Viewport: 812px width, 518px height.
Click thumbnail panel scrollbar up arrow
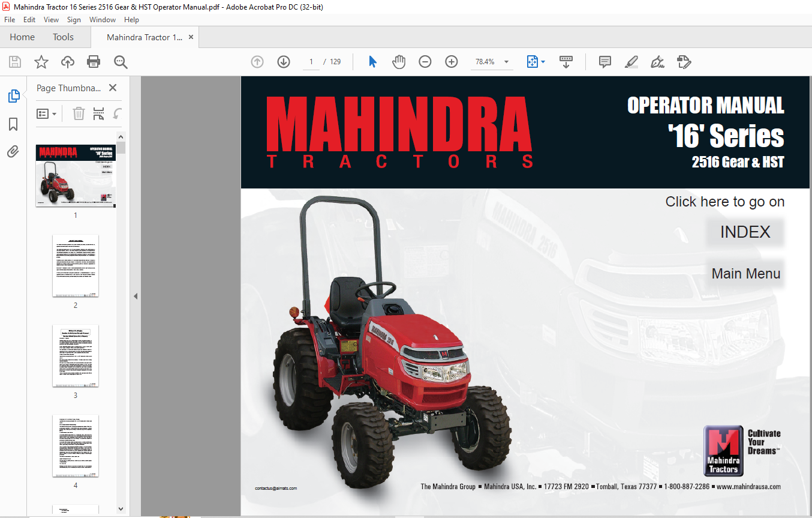click(x=121, y=136)
